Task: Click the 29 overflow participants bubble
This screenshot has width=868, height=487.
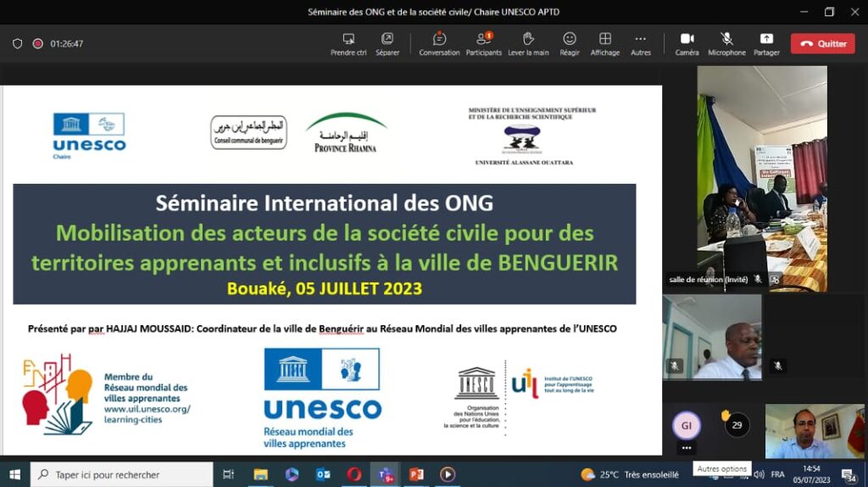Action: click(737, 424)
